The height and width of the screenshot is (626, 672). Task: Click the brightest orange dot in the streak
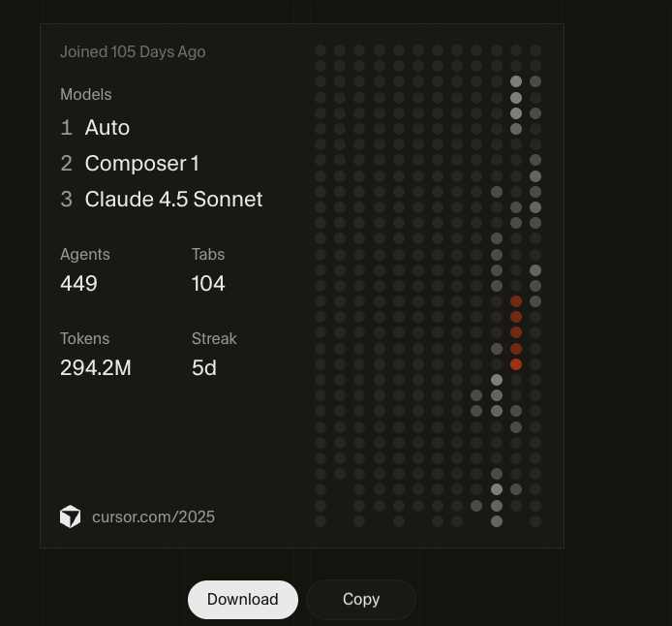pos(516,364)
